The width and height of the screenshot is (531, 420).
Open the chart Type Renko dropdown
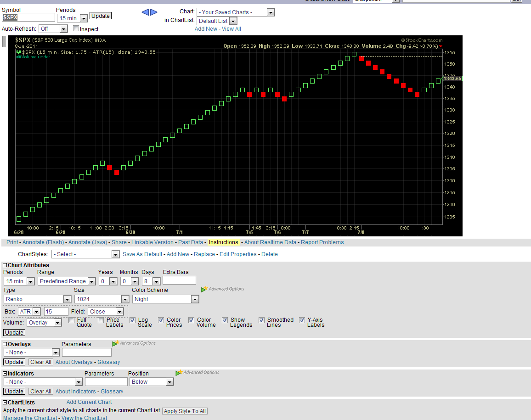click(x=37, y=299)
